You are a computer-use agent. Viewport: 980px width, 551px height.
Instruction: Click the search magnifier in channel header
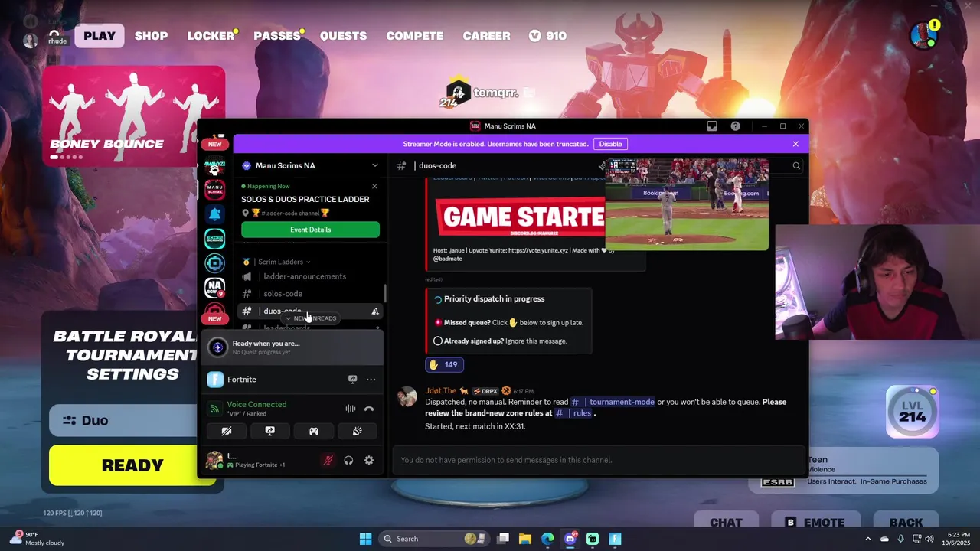click(796, 165)
